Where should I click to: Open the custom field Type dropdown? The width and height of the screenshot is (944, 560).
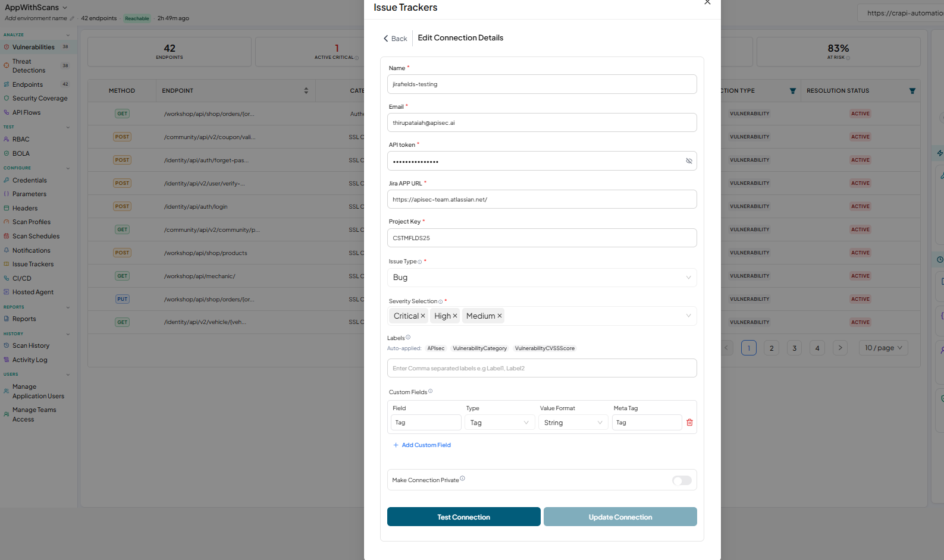[500, 423]
